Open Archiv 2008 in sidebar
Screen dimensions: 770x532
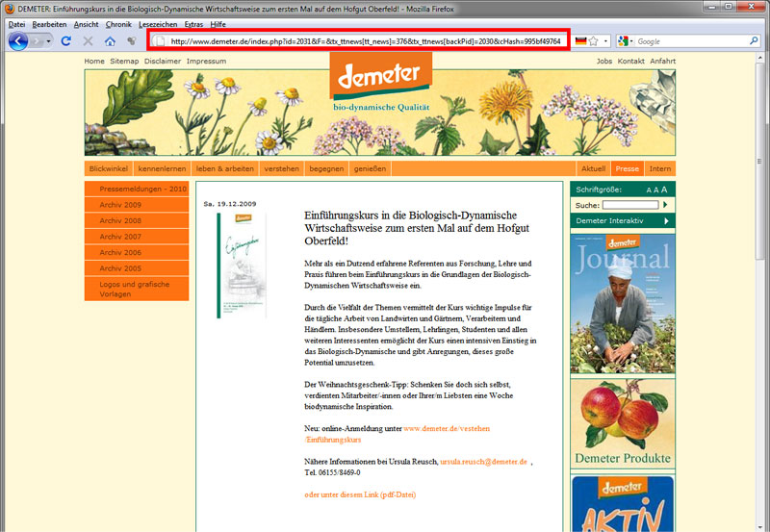[x=137, y=220]
